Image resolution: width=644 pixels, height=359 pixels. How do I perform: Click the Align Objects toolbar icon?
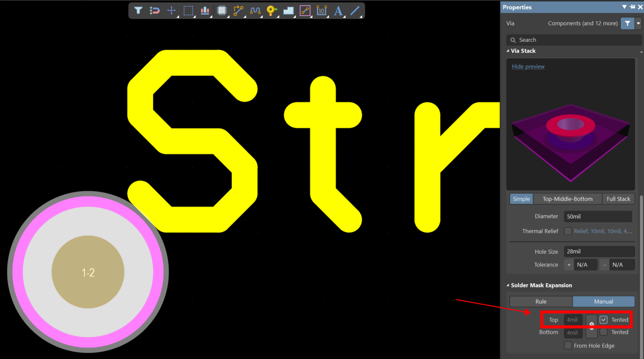tap(204, 10)
